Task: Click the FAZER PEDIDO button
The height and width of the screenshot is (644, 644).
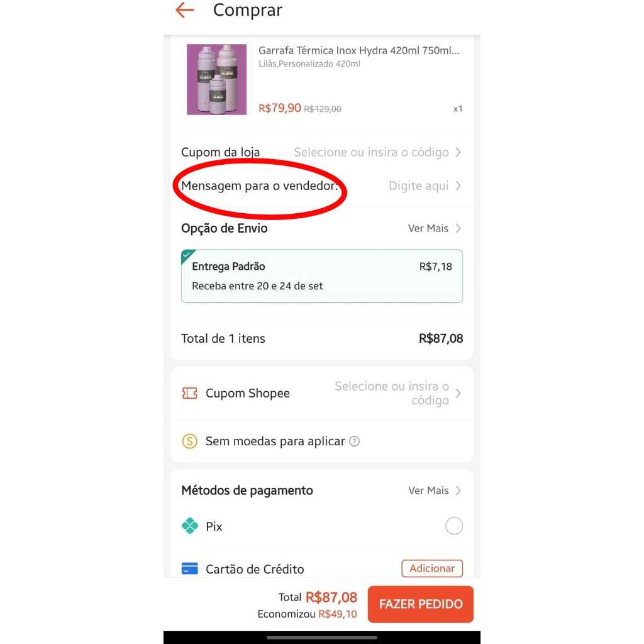Action: (x=421, y=604)
